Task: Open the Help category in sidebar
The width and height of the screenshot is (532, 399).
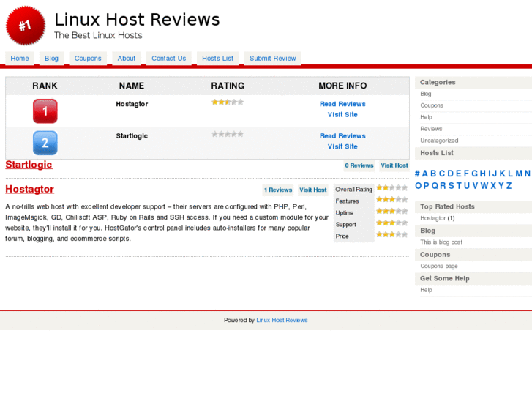Action: click(426, 117)
